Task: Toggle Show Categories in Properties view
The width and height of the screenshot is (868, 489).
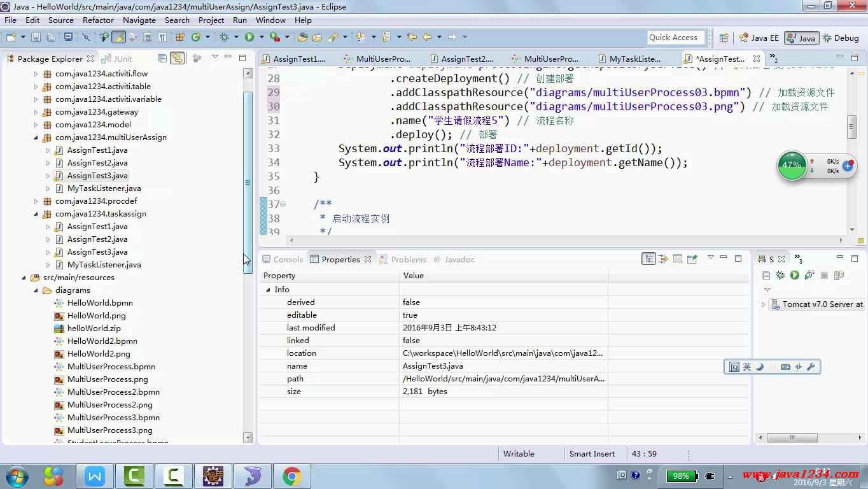Action: pos(648,259)
